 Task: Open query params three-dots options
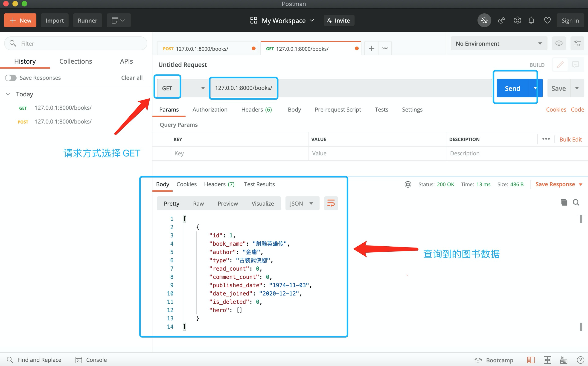546,139
